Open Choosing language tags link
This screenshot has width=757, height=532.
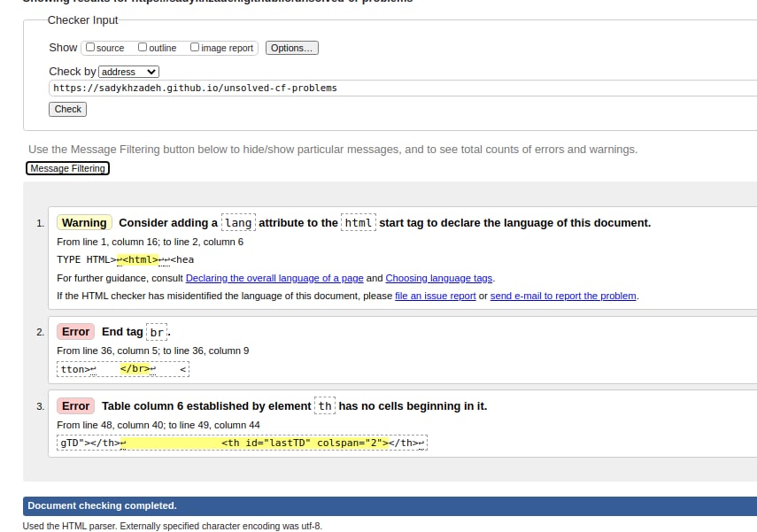(x=439, y=278)
